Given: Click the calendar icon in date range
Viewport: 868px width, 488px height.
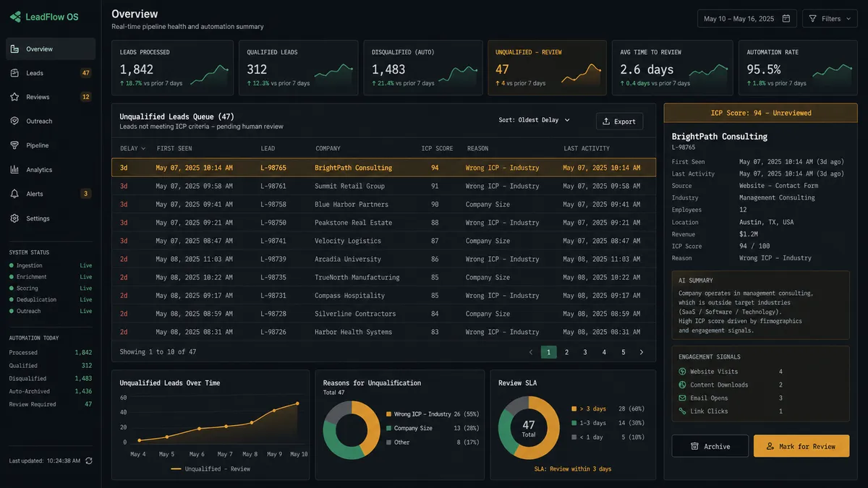Looking at the screenshot, I should pyautogui.click(x=786, y=19).
